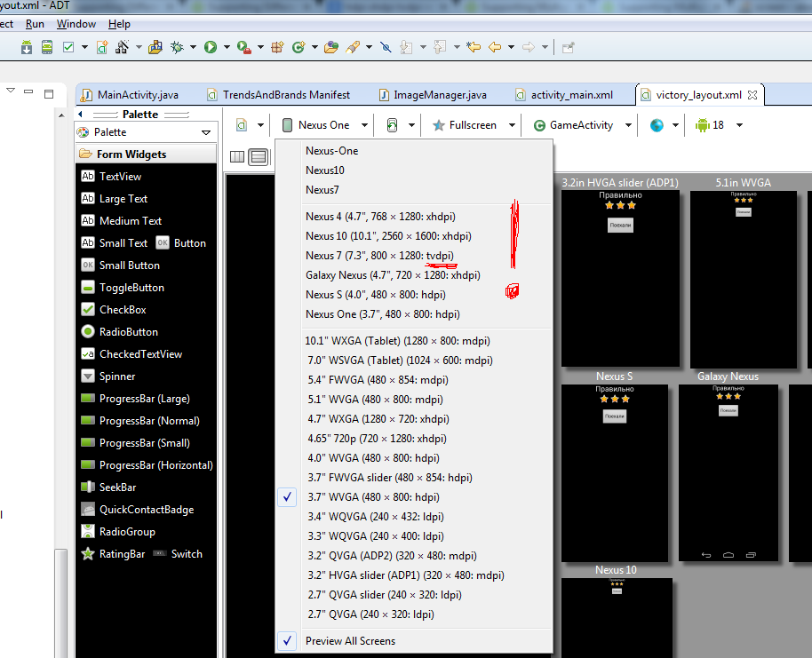Switch to the MainActivity.java tab
Image resolution: width=812 pixels, height=658 pixels.
tap(131, 95)
